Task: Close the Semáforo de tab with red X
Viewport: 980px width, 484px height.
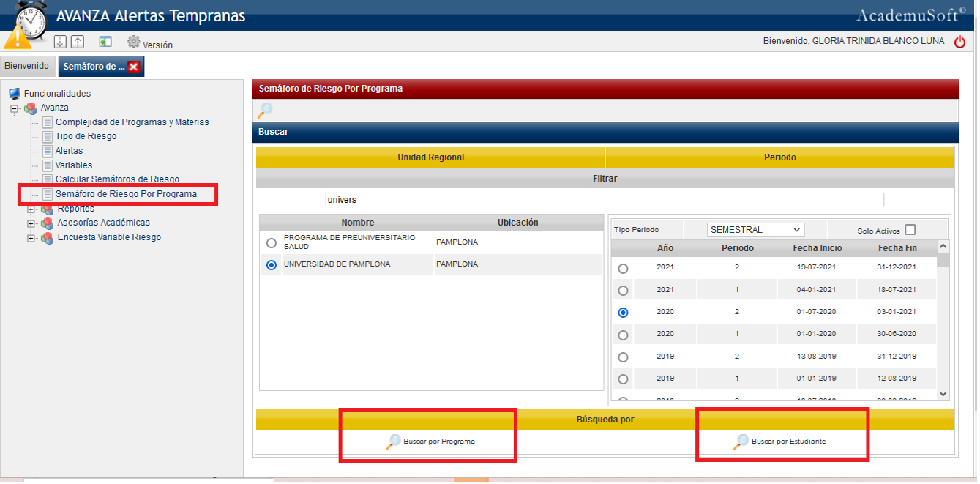Action: point(133,67)
